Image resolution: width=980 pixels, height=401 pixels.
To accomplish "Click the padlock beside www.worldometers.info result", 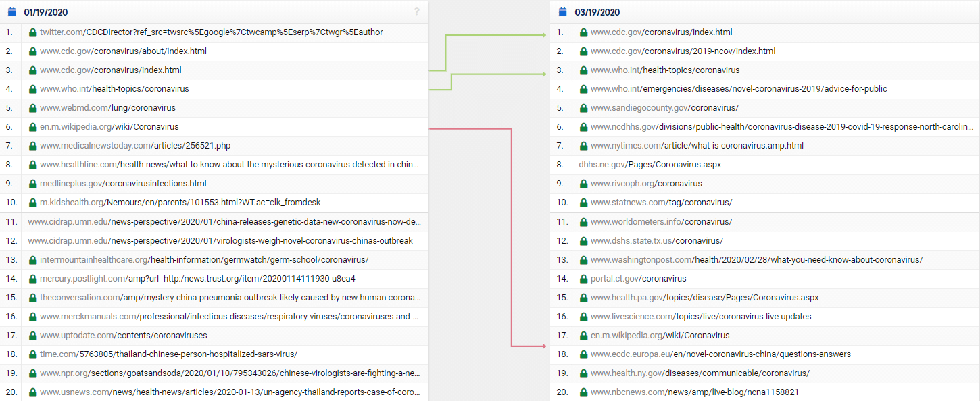I will (583, 222).
